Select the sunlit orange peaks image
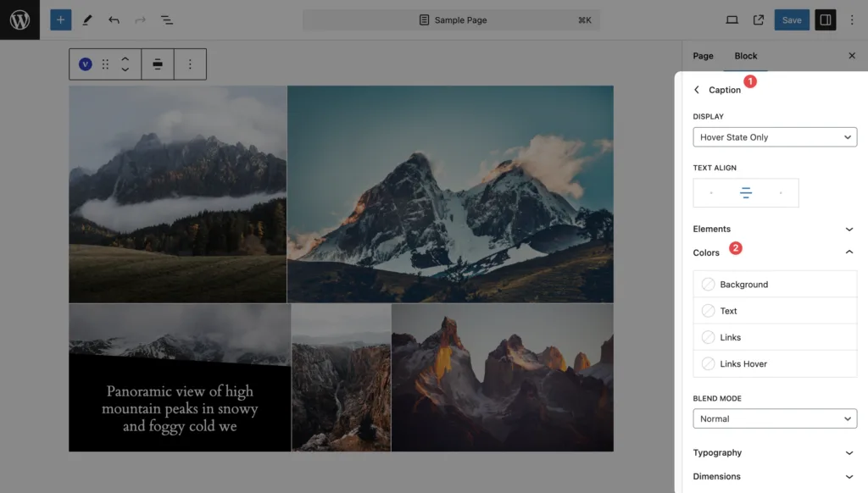The image size is (868, 493). tap(503, 377)
